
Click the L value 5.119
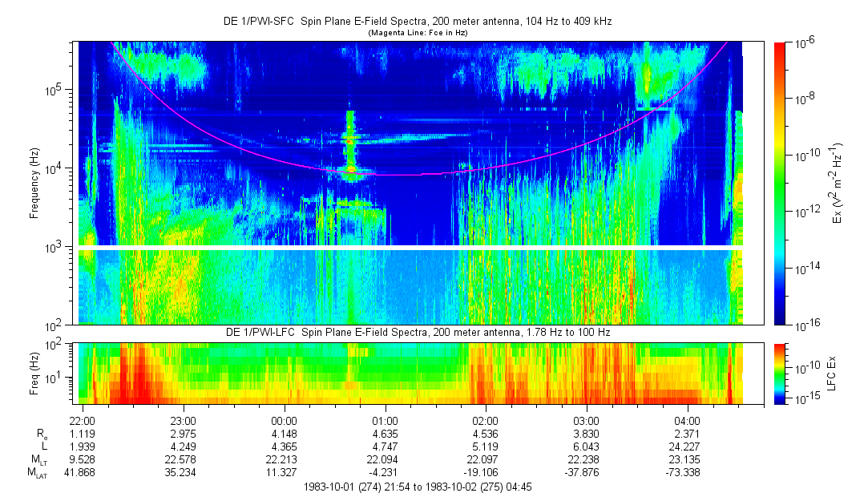(486, 446)
